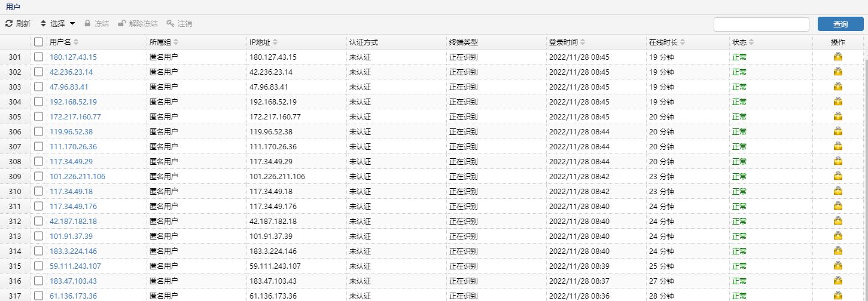Screen dimensions: 868x301
Task: Sort by the IP地址 column arrows
Action: [x=275, y=42]
